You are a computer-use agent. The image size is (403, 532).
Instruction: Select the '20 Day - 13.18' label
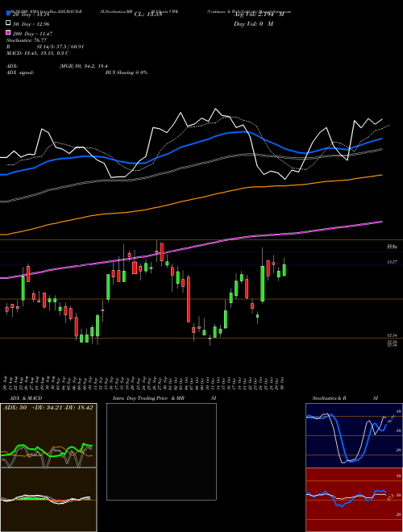coord(31,15)
